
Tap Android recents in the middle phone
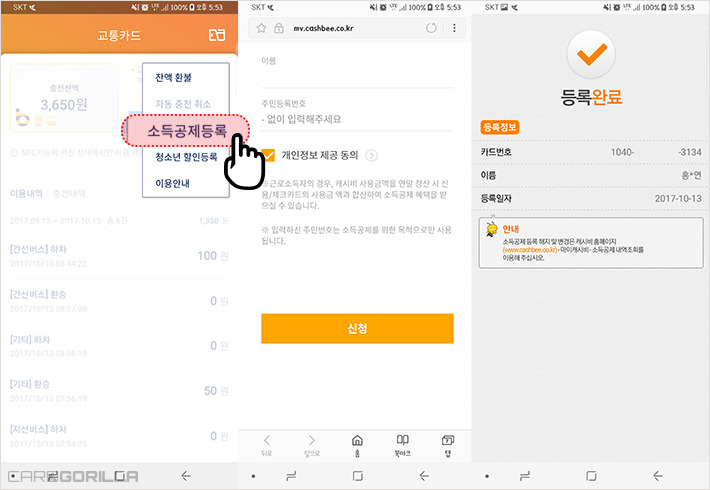(x=291, y=476)
